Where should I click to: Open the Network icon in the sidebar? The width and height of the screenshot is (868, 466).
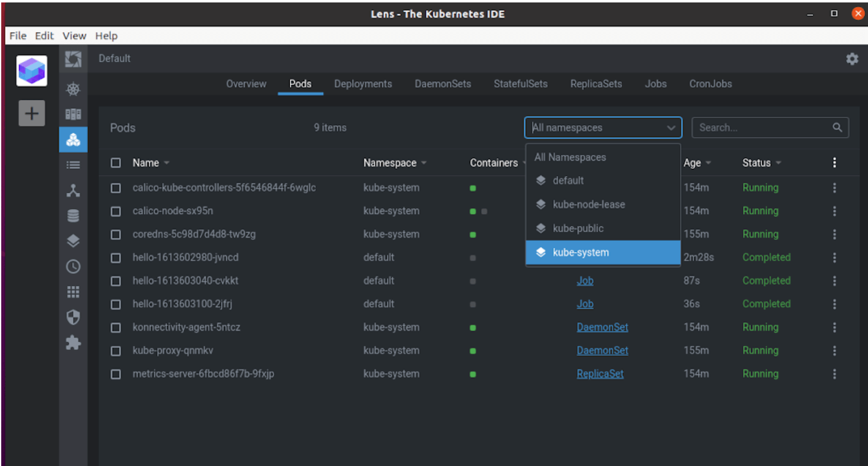tap(73, 191)
